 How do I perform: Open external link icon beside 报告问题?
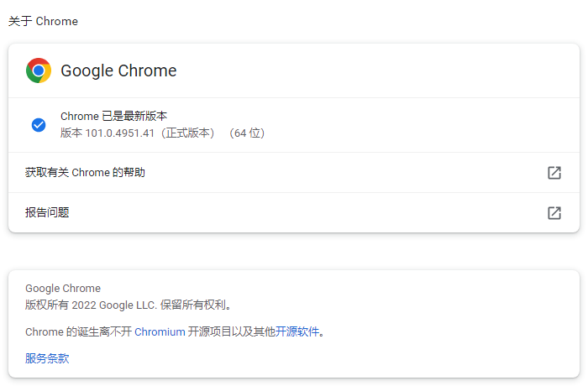click(554, 213)
